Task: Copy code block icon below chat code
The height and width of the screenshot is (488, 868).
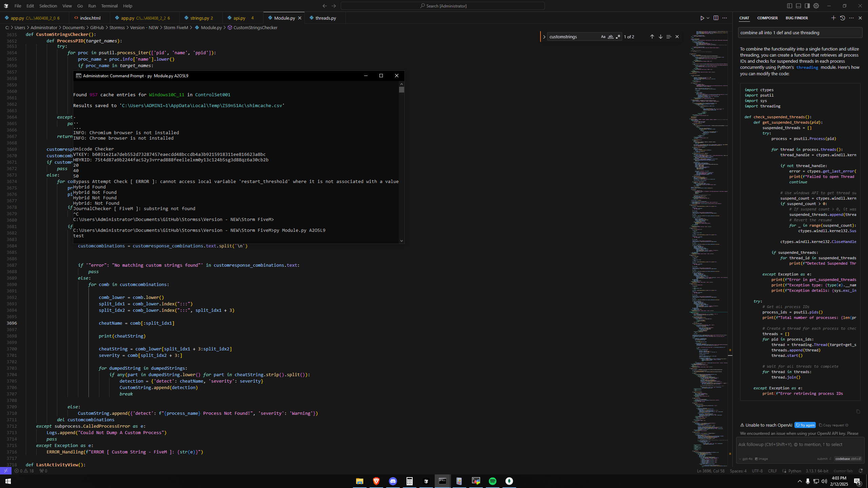Action: coord(858,411)
